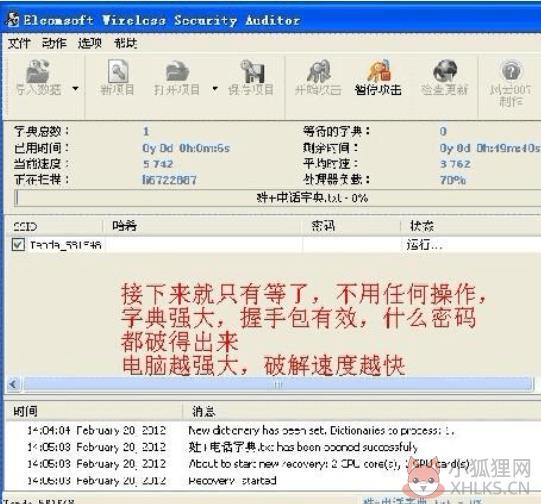Uncheck the Tenda SSID row checkbox
Image resolution: width=541 pixels, height=504 pixels.
pos(18,245)
